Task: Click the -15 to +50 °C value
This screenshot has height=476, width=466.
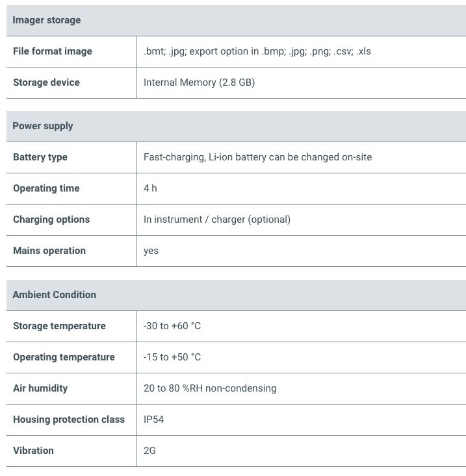Action: [172, 357]
